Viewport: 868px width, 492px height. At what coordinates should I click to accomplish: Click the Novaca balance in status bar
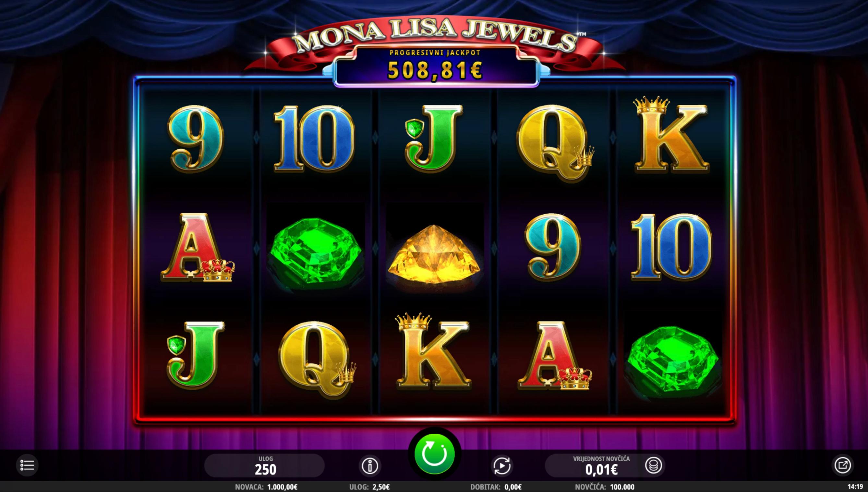(266, 487)
